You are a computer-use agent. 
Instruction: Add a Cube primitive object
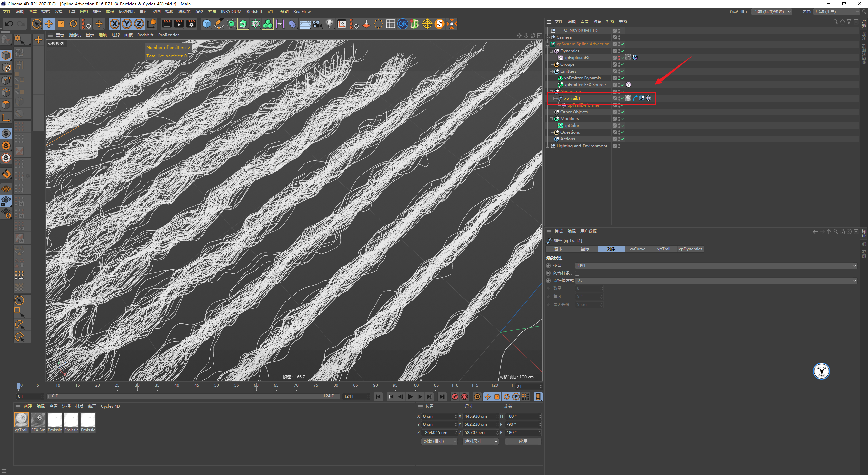click(x=206, y=24)
